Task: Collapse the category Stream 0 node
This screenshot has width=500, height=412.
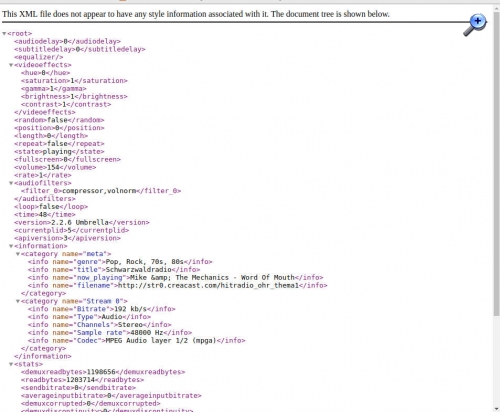Action: pos(18,301)
